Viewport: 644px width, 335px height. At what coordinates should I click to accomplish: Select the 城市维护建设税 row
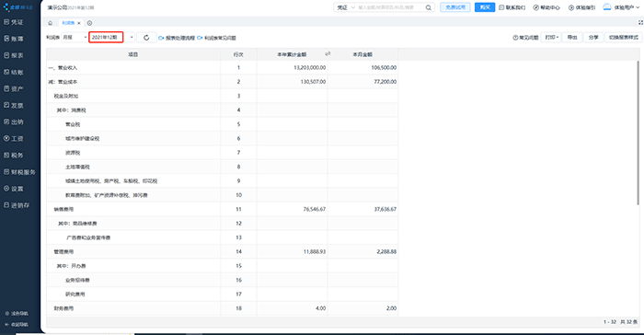point(223,139)
